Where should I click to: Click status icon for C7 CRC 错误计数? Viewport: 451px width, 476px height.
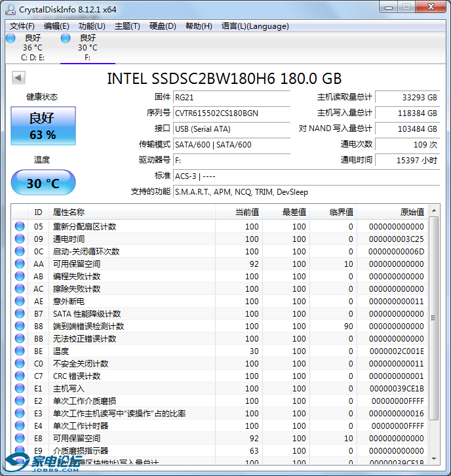20,376
